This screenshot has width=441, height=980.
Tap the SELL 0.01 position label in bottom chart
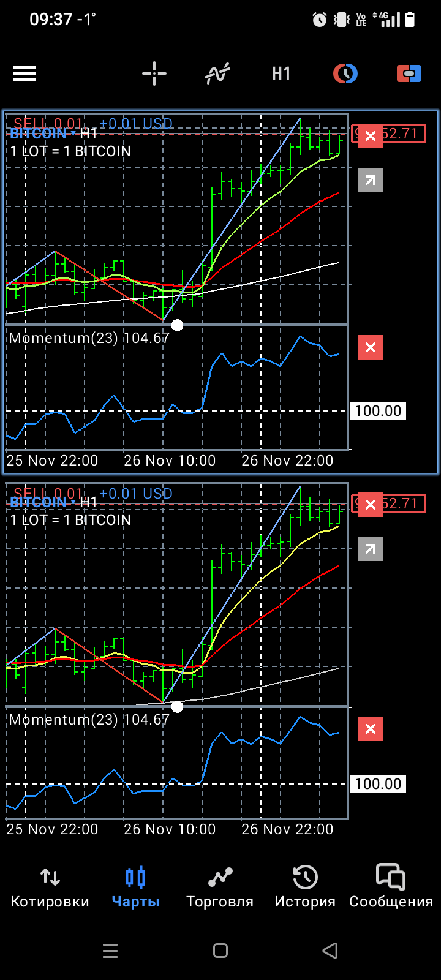pyautogui.click(x=48, y=493)
